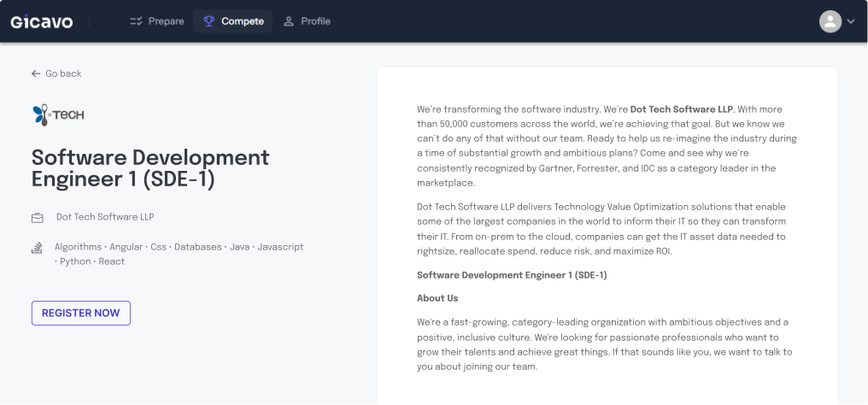868x405 pixels.
Task: Click the Software Development Engineer 1 job title heading
Action: (x=150, y=169)
